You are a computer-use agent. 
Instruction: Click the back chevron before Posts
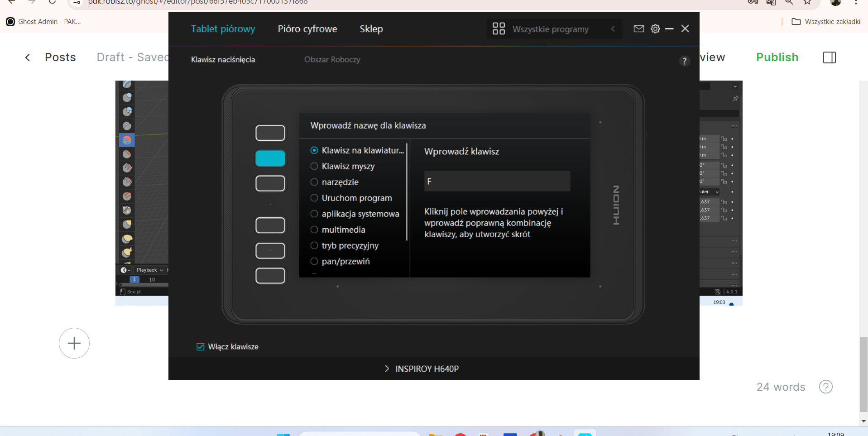(28, 57)
